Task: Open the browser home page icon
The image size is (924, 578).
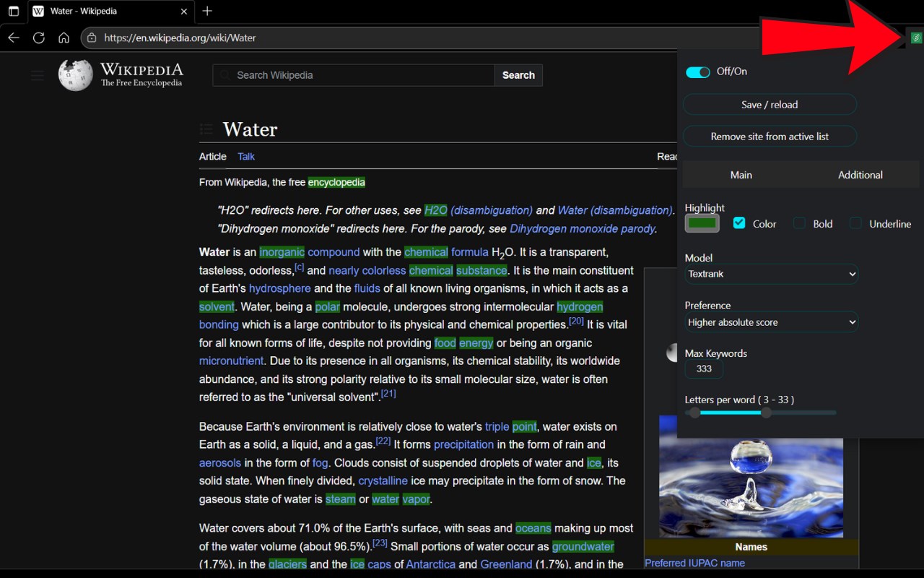Action: point(64,38)
